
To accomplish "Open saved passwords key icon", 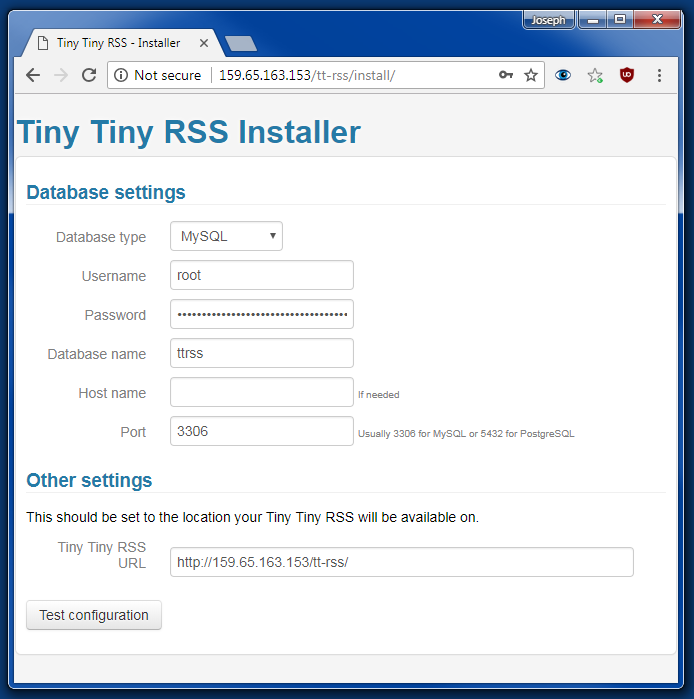I will 505,75.
